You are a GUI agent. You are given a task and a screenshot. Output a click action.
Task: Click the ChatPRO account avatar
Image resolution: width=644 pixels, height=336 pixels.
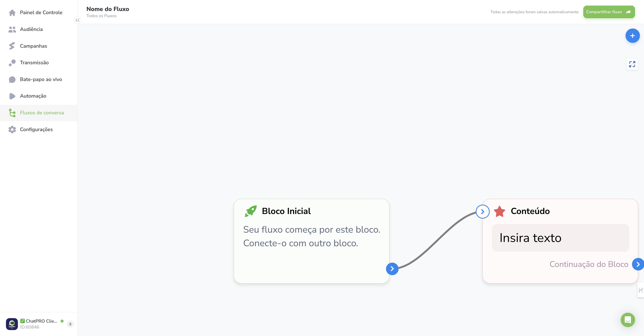[x=12, y=324]
